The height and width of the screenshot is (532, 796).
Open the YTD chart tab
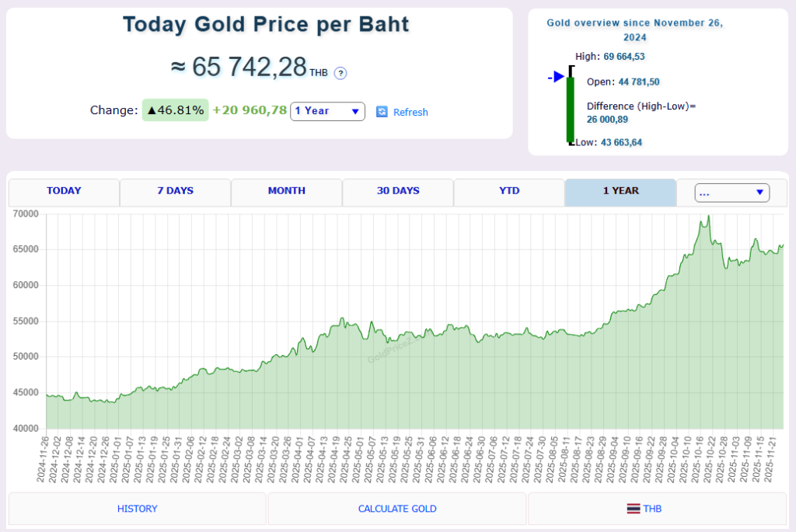[x=508, y=191]
